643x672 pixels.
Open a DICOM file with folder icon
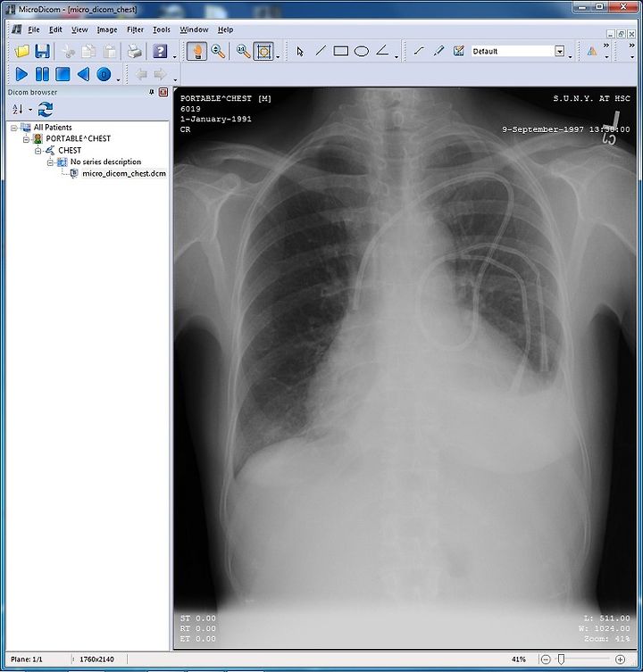(21, 52)
